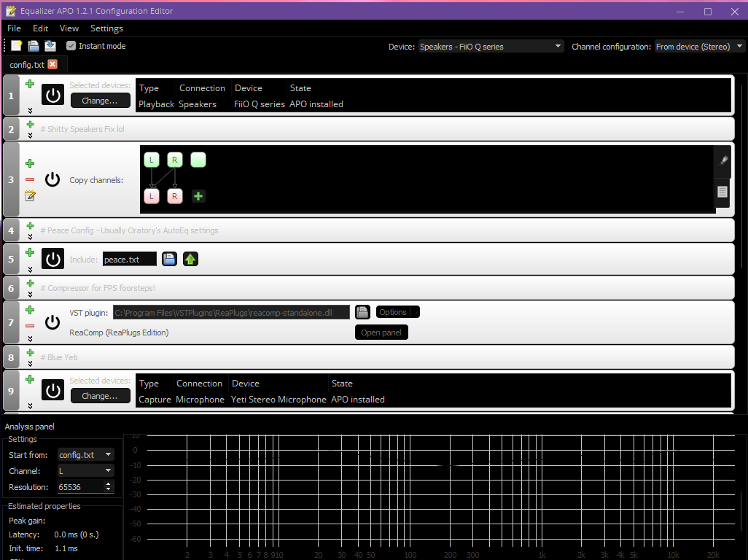
Task: Increase Resolution with the stepper arrow
Action: pos(108,483)
